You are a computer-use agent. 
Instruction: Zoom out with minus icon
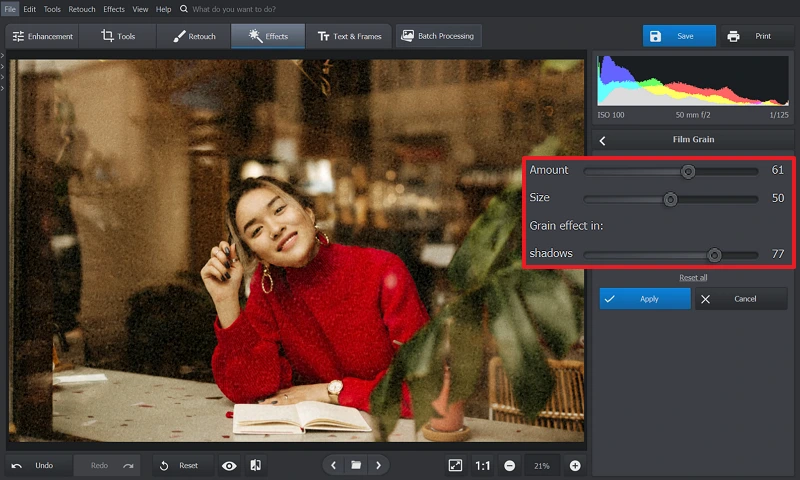tap(509, 466)
